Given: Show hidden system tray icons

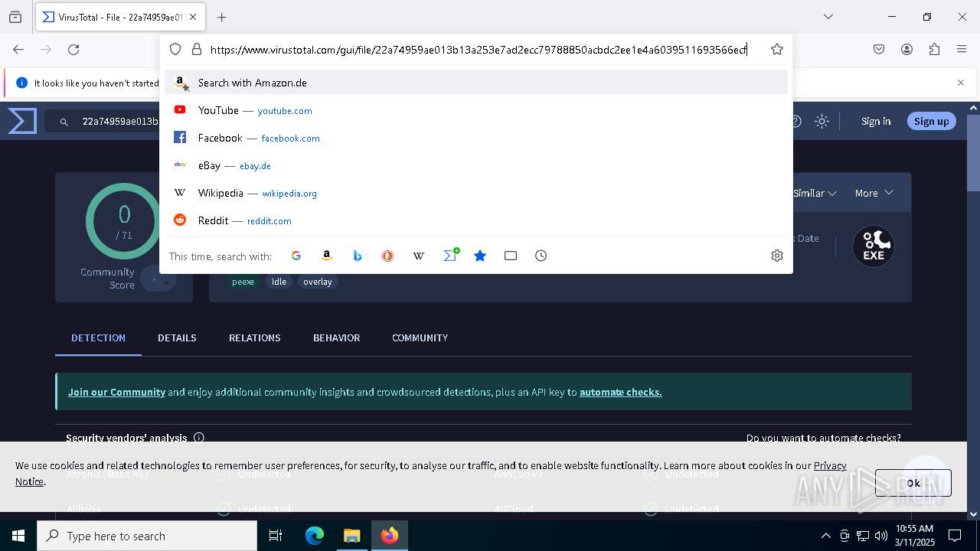Looking at the screenshot, I should pos(825,536).
